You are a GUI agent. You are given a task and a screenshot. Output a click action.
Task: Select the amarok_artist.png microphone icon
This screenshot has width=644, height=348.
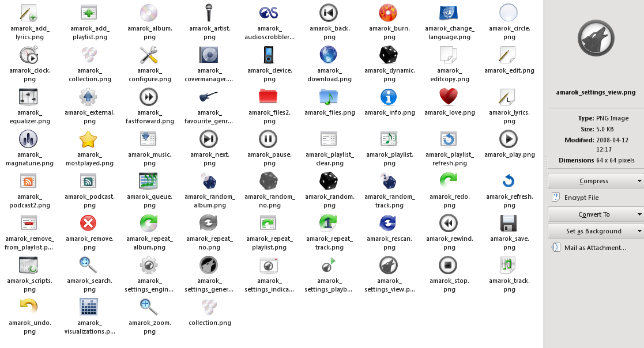[x=209, y=13]
